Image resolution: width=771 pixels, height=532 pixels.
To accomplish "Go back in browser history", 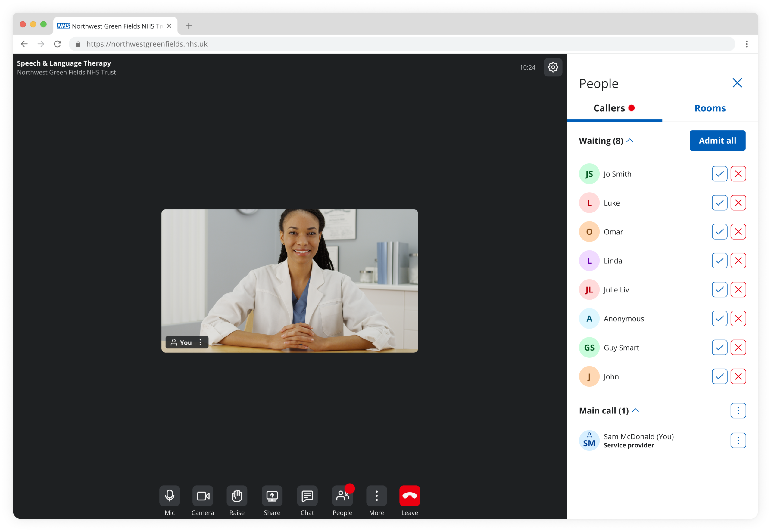I will 24,44.
